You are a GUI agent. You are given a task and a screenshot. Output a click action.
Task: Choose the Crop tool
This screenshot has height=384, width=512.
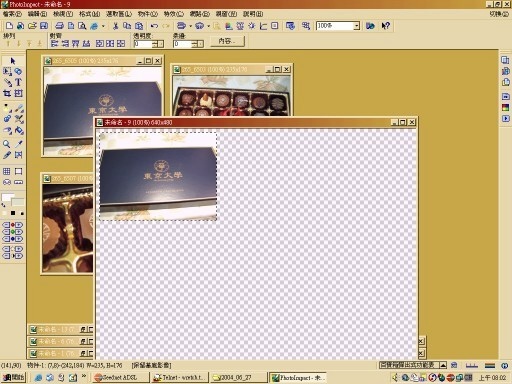[7, 93]
